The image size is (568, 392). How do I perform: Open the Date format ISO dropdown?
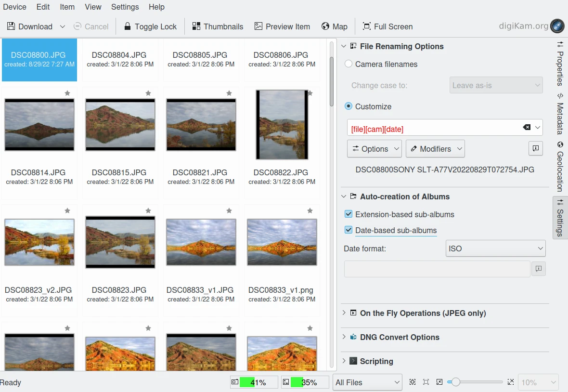pos(495,248)
